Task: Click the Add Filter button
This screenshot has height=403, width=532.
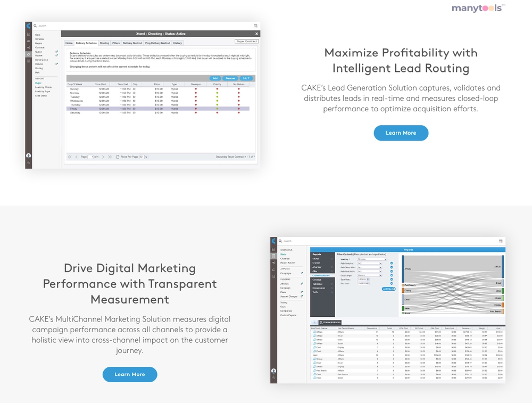Action: click(x=389, y=289)
